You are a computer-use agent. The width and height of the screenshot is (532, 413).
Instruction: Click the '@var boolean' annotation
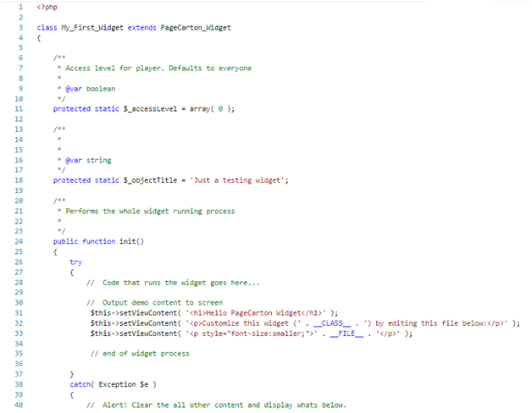91,89
